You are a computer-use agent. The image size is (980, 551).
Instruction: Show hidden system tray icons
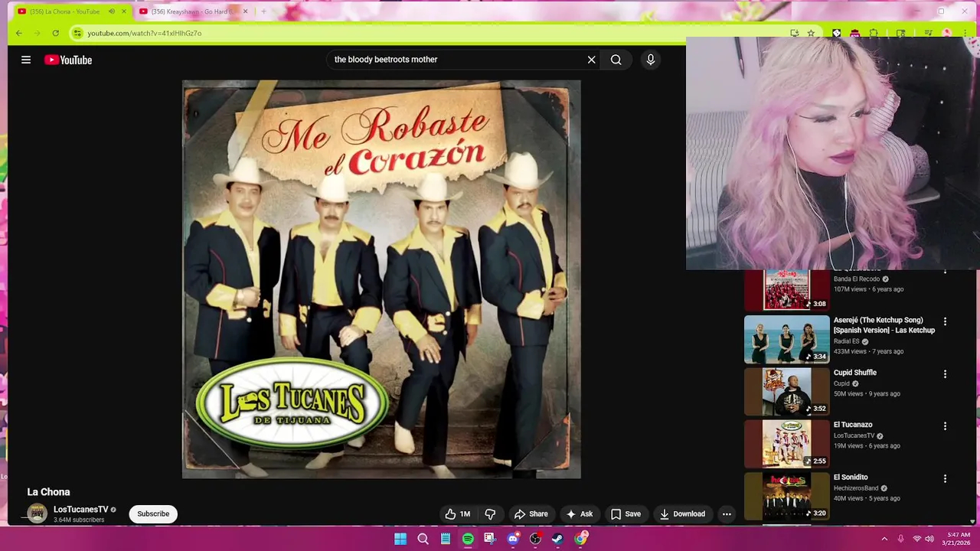point(884,539)
